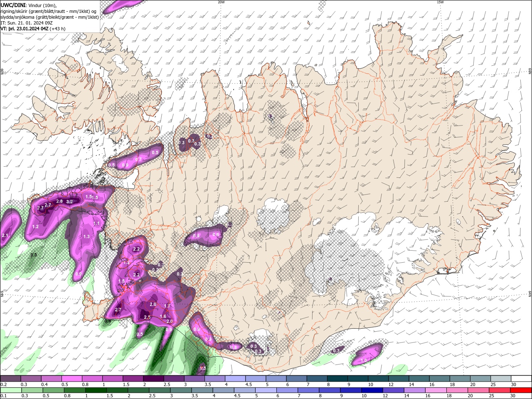Screen dimensions: 532x399
Task: Click the light pink 16 swatch in the lower legend
Action: 435,390
